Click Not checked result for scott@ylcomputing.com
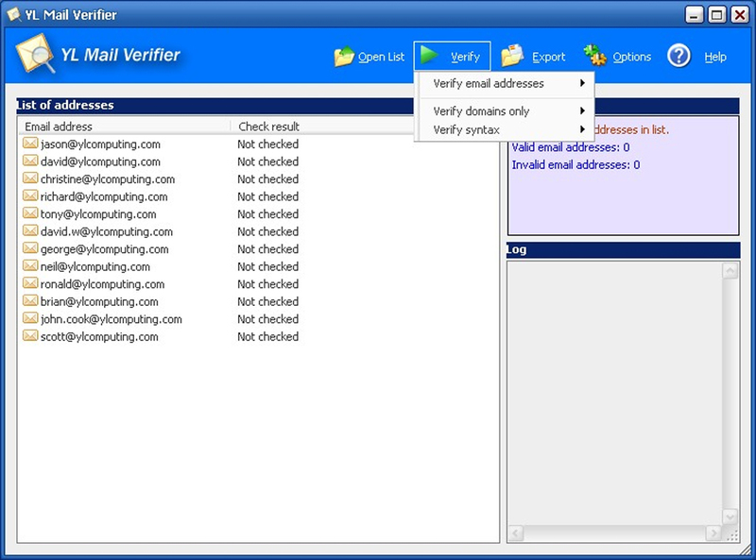The image size is (756, 560). point(268,337)
